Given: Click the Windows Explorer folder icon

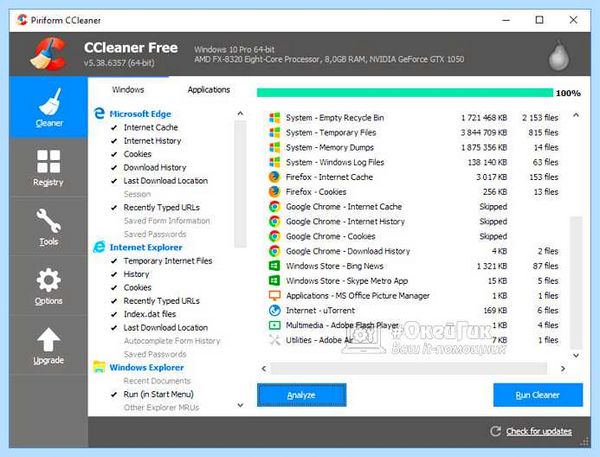Looking at the screenshot, I should (x=99, y=367).
